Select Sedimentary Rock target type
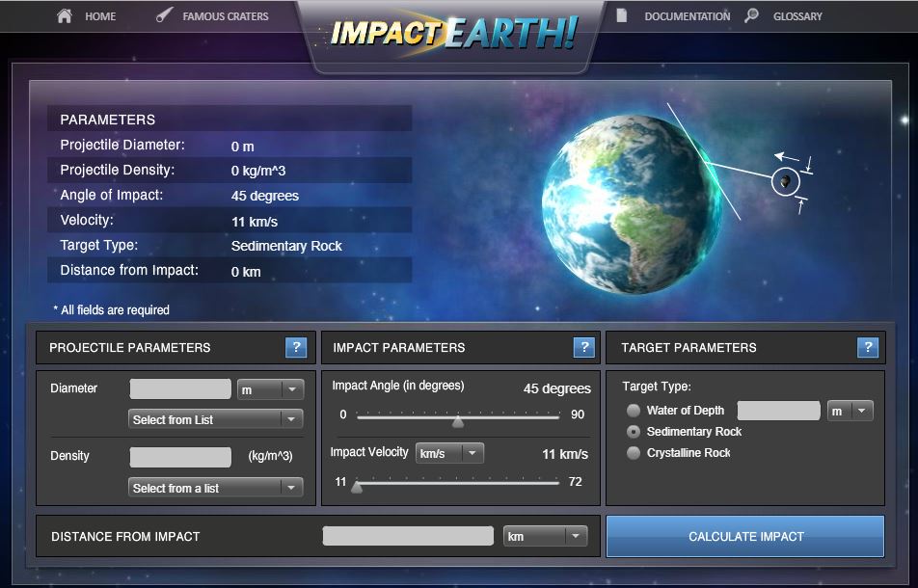 point(634,432)
